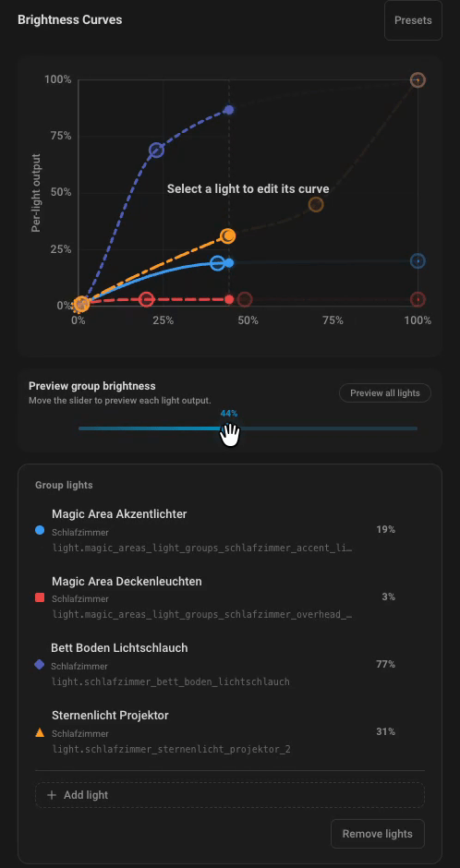The width and height of the screenshot is (460, 868).
Task: Click the red square icon for Deckenleuchten
Action: coord(40,597)
